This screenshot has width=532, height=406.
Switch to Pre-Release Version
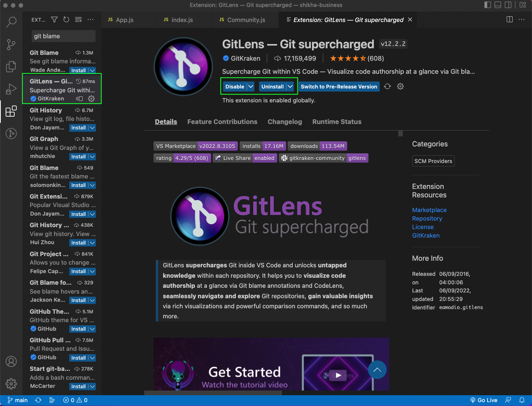point(339,87)
